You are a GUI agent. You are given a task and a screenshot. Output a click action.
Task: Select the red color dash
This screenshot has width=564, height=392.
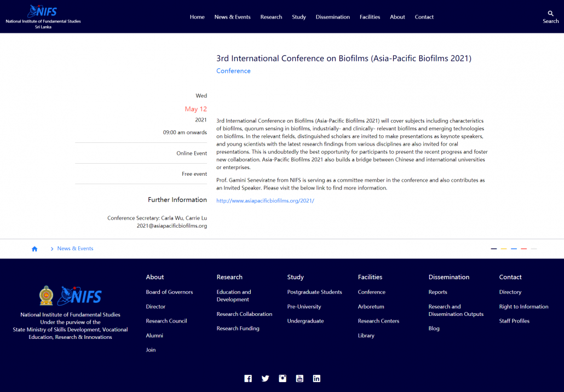[523, 249]
